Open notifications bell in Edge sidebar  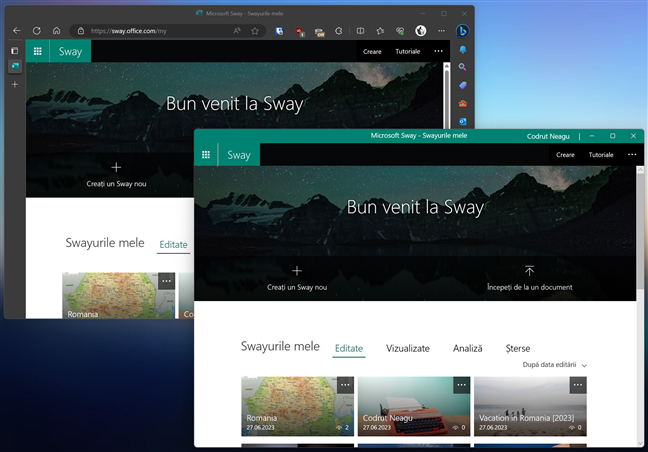click(462, 50)
